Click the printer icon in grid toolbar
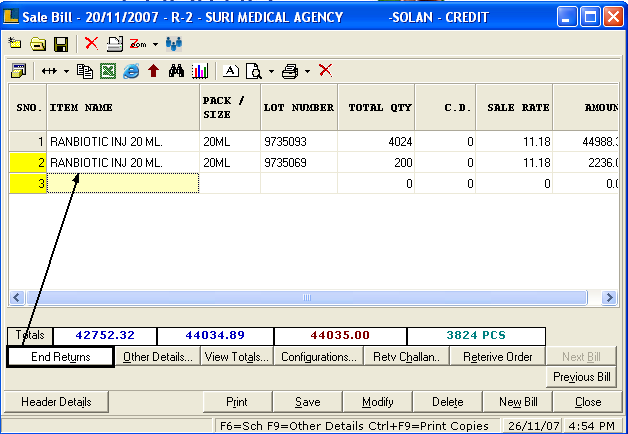Viewport: 628px width, 434px height. point(290,71)
